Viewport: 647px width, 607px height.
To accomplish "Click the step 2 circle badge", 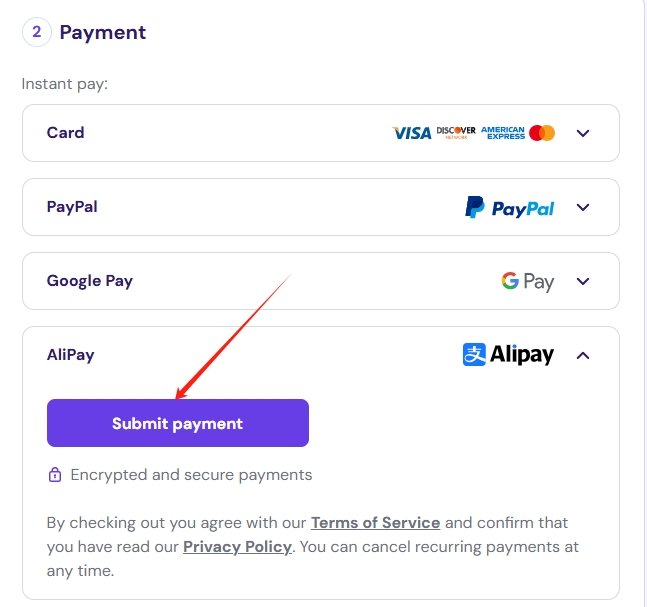I will (37, 32).
